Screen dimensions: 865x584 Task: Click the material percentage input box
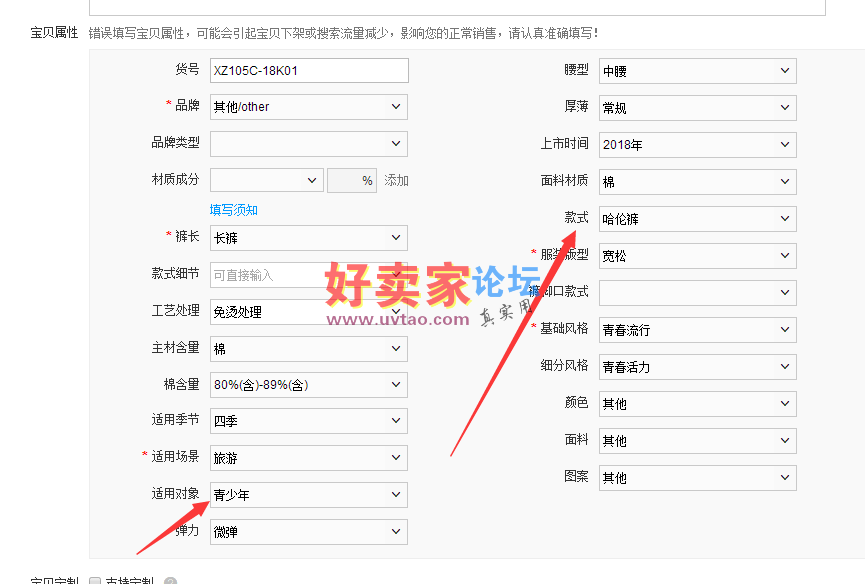click(x=352, y=181)
